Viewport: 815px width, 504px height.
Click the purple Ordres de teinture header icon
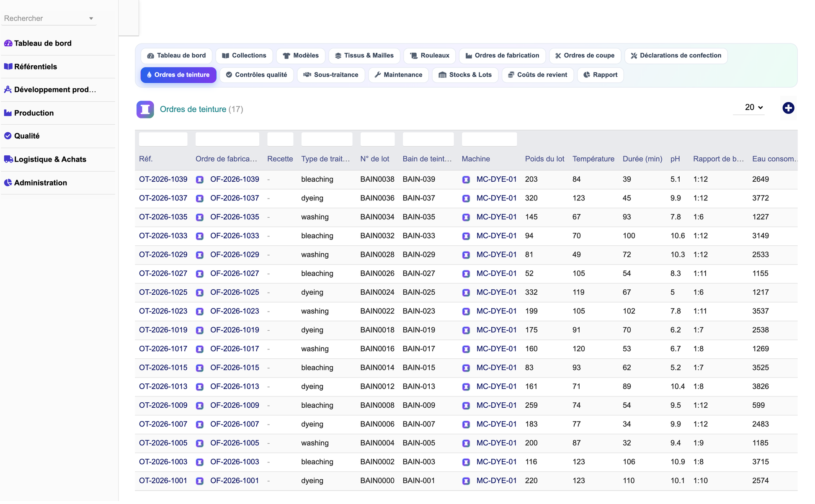click(x=145, y=109)
